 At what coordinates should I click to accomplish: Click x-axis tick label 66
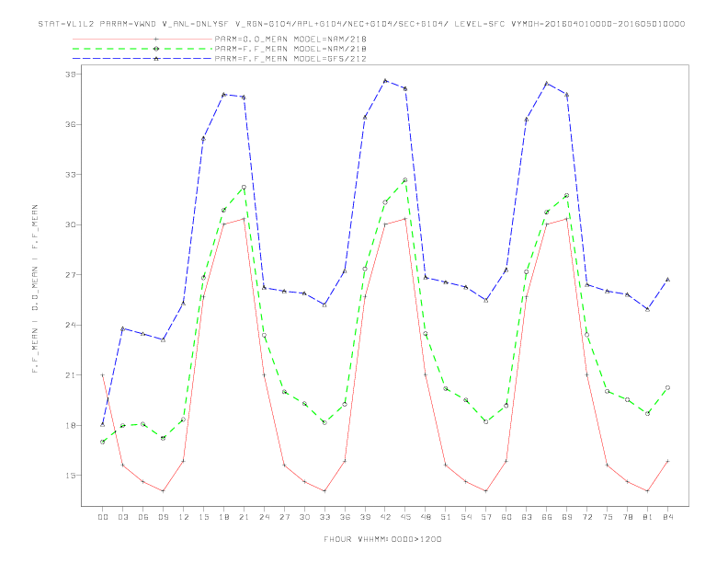tap(547, 517)
